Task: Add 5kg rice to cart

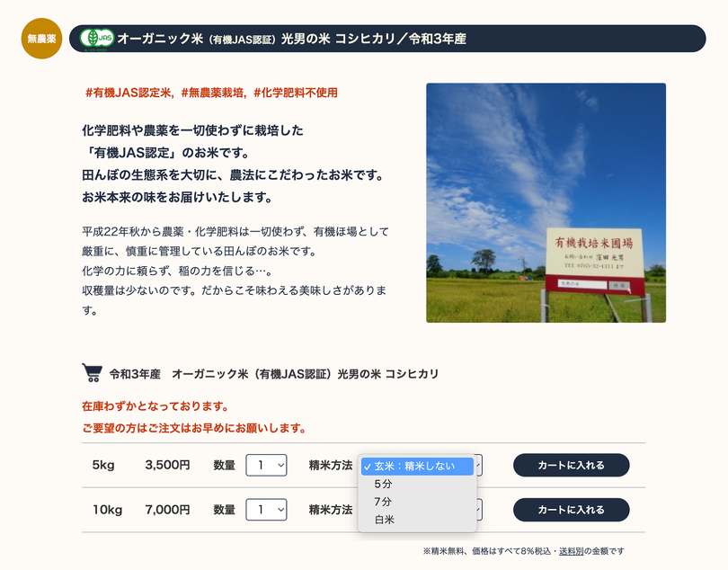Action: [571, 466]
